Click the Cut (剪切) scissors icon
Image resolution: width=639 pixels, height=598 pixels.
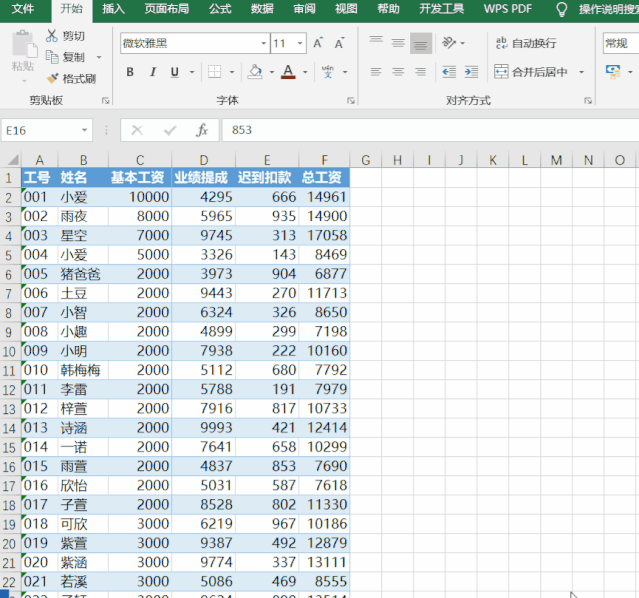[x=52, y=36]
